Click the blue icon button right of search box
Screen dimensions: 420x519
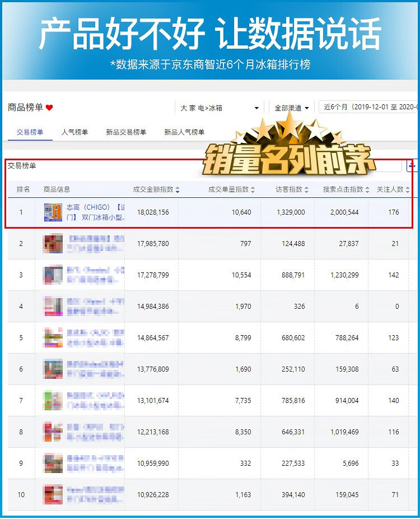412,165
